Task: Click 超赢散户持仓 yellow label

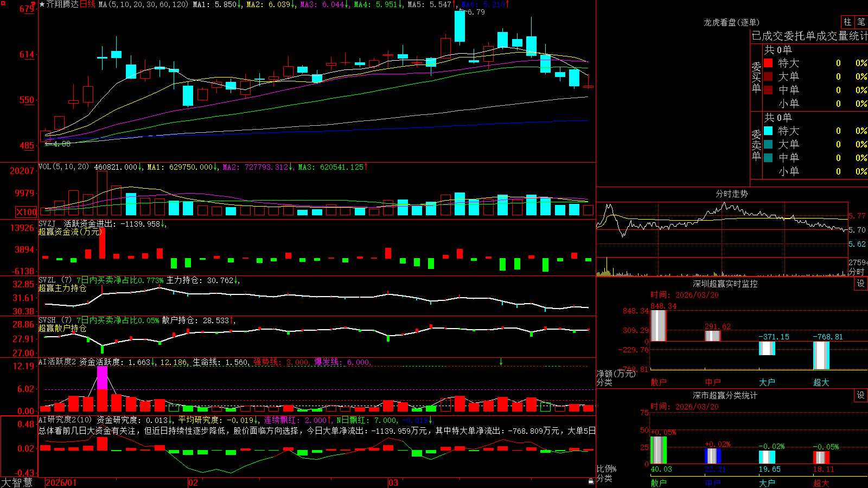Action: coord(62,328)
